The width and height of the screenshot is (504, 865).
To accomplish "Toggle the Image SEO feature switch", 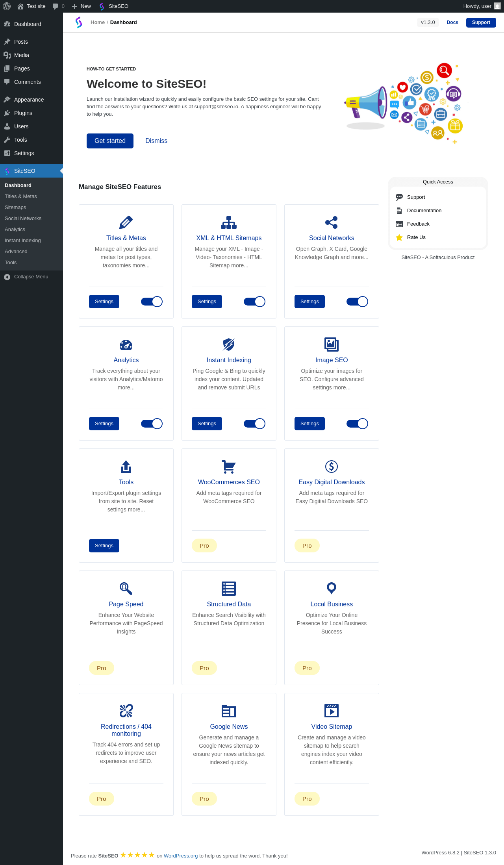I will 357,424.
